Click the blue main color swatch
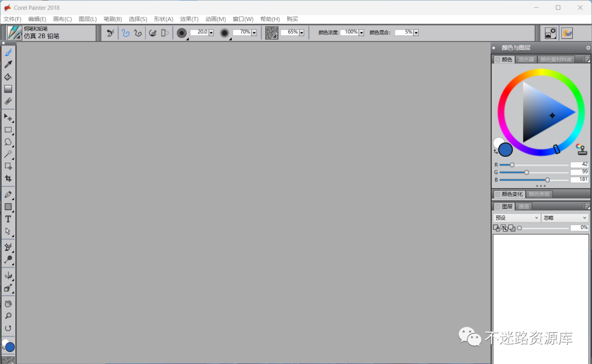 point(505,150)
